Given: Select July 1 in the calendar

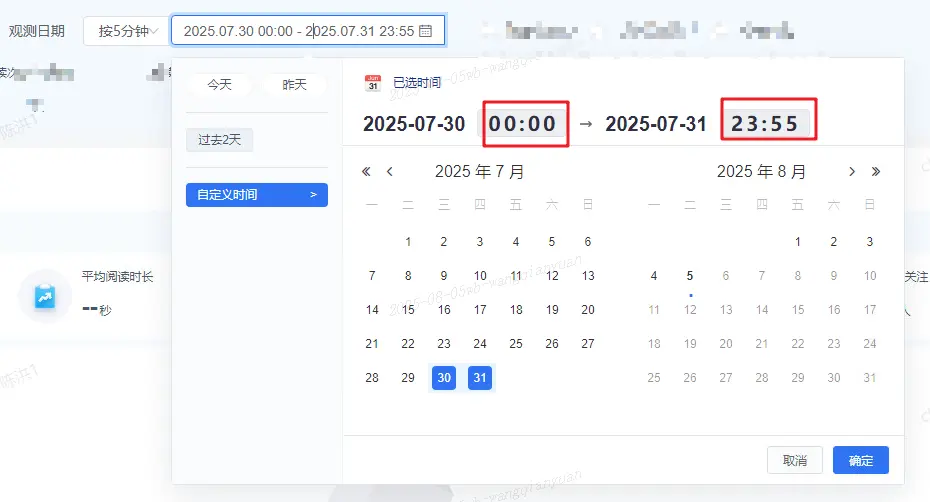Looking at the screenshot, I should pyautogui.click(x=408, y=242).
